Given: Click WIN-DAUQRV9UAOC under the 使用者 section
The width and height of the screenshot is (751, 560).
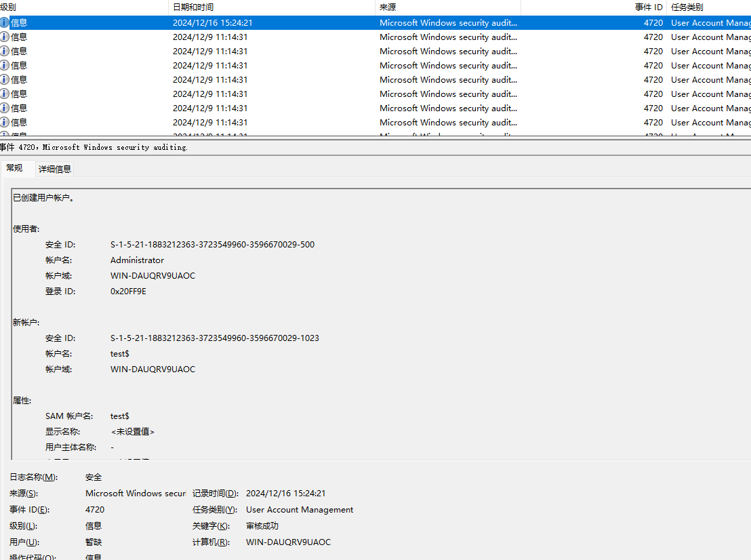Looking at the screenshot, I should (x=153, y=276).
